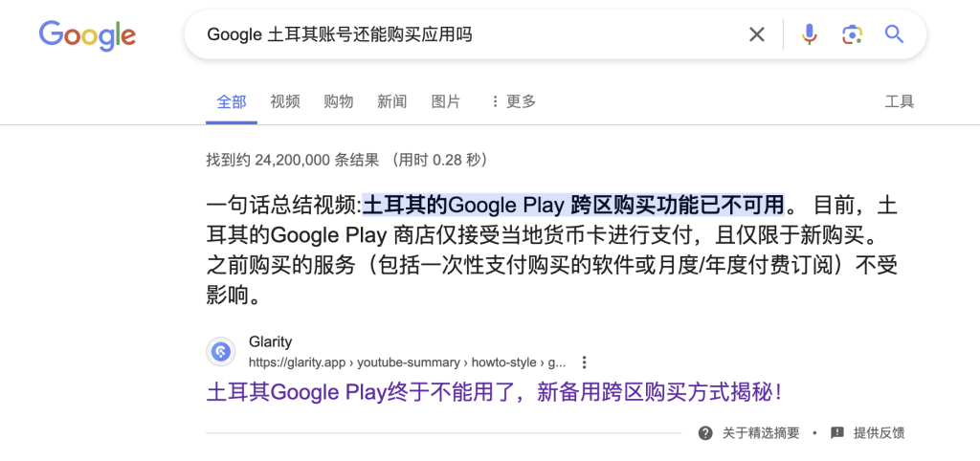Start voice search with microphone icon

[x=810, y=34]
